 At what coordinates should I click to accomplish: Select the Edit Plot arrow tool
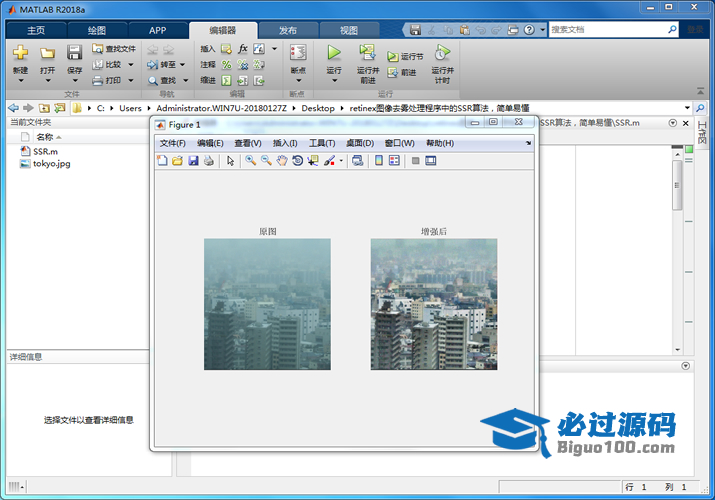tap(230, 161)
